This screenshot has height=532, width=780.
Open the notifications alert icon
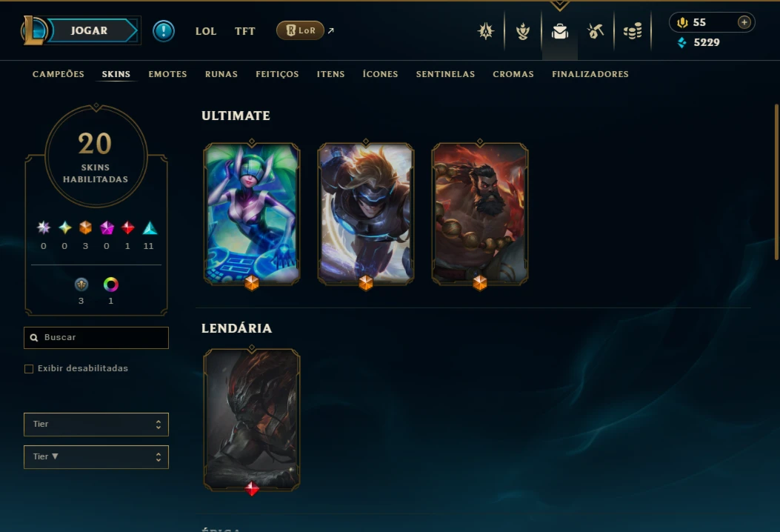coord(163,31)
